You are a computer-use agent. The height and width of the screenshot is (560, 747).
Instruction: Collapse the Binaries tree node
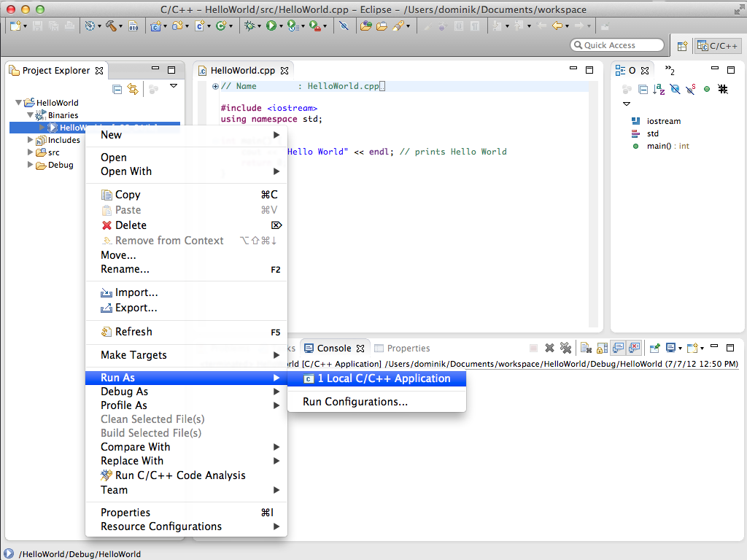30,114
